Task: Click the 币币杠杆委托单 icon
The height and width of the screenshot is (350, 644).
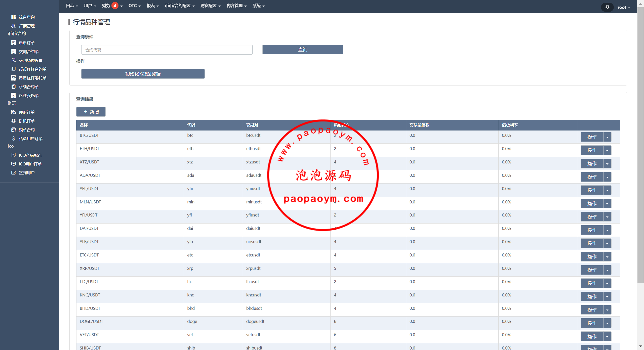Action: click(14, 78)
